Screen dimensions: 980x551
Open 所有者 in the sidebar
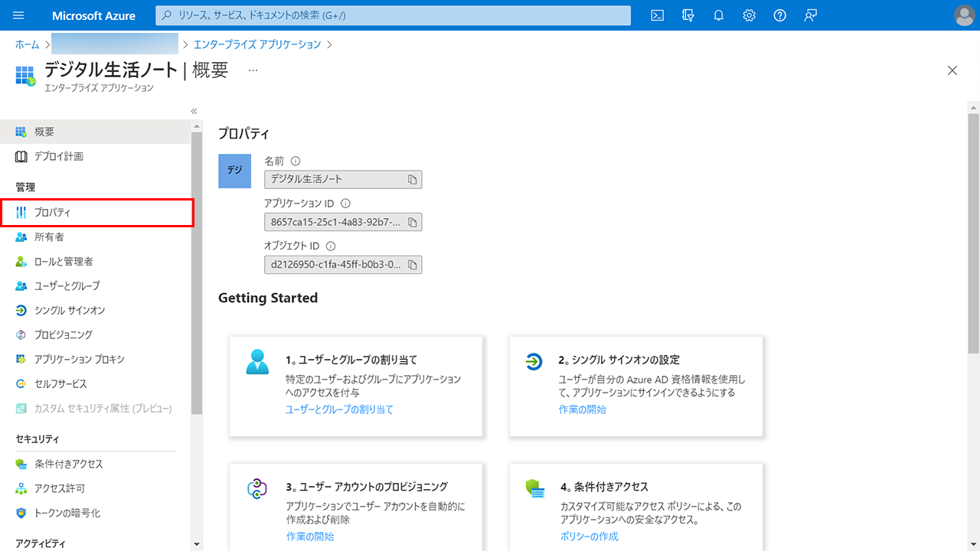(x=95, y=237)
